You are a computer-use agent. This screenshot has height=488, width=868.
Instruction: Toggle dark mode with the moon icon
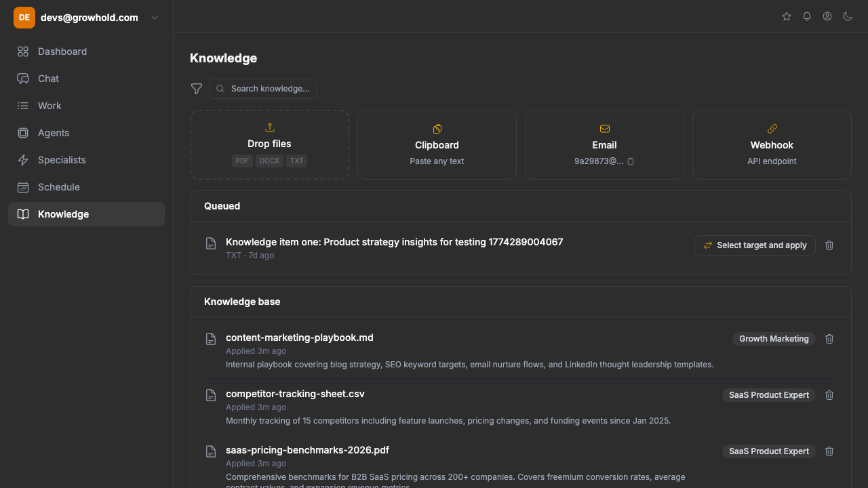(848, 16)
